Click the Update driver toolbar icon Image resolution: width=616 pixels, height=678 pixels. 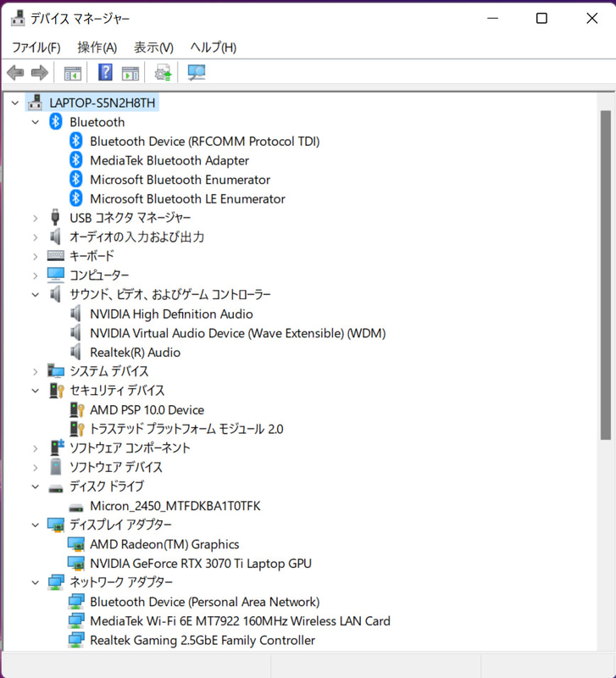[164, 72]
